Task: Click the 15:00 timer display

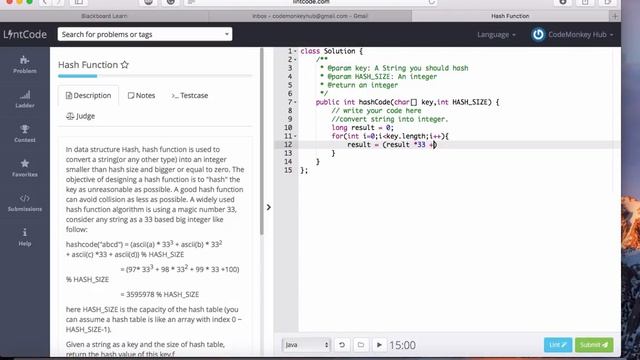Action: click(x=402, y=345)
